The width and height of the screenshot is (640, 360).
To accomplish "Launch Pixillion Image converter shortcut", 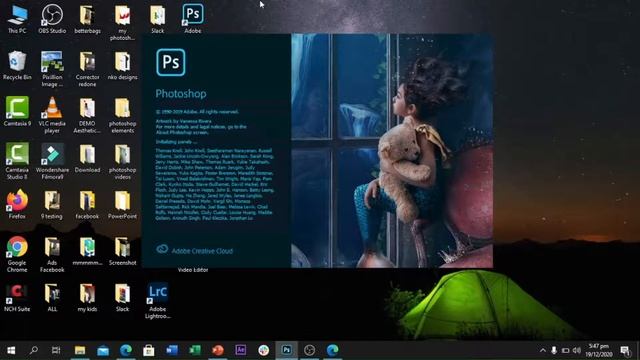I will [52, 69].
